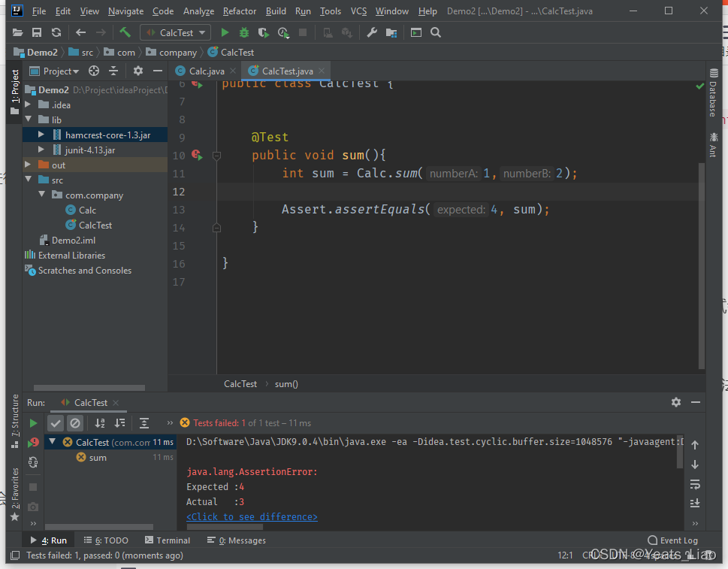Viewport: 728px width, 569px height.
Task: Click the 'Click to see difference' link
Action: [252, 517]
